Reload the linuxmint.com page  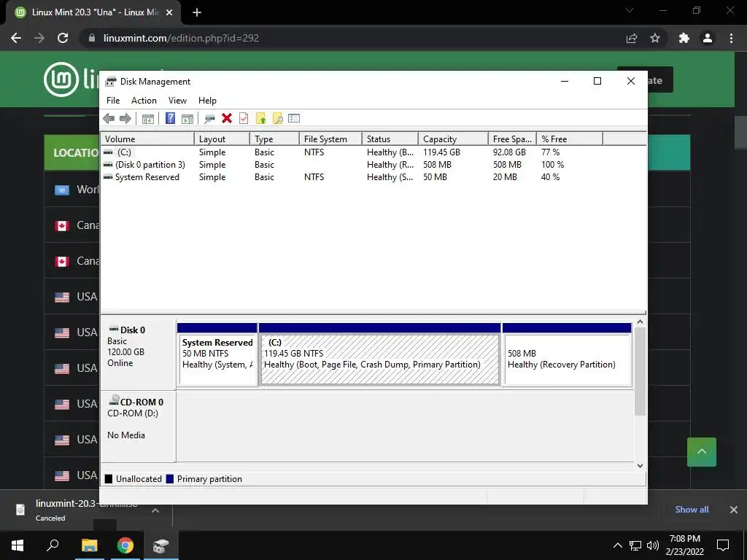point(63,38)
